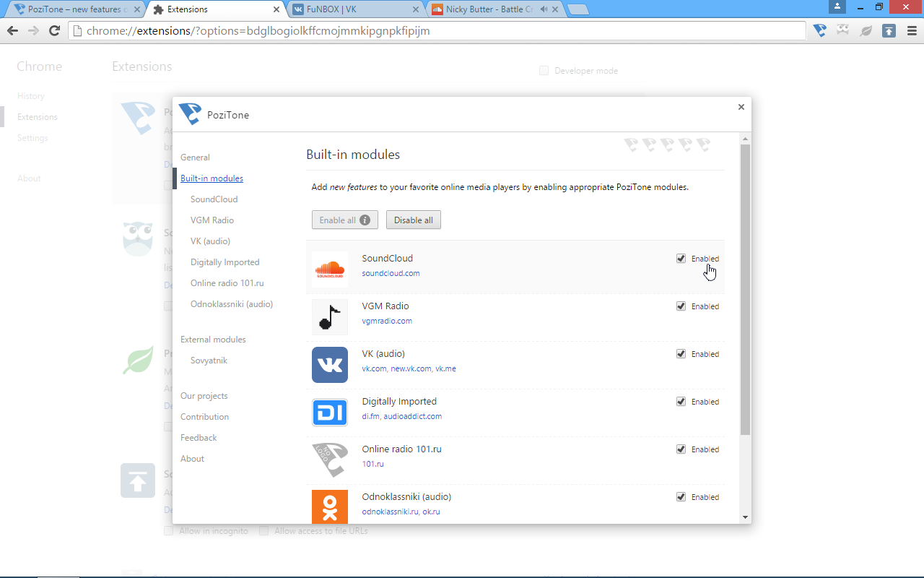Click the Enable all button

[345, 220]
